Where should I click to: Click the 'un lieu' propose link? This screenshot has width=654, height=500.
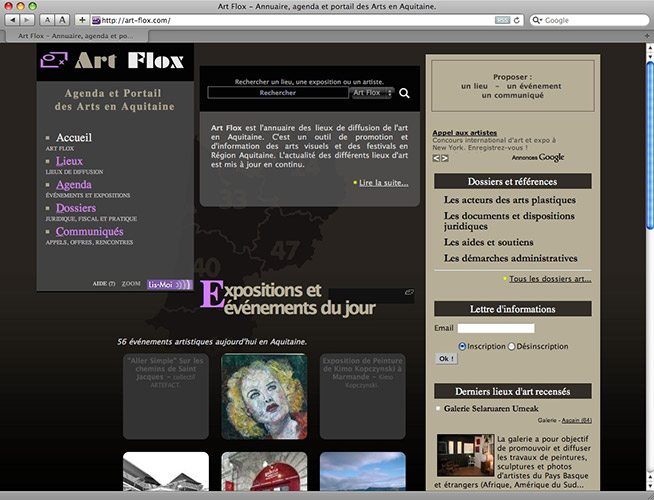pos(474,86)
